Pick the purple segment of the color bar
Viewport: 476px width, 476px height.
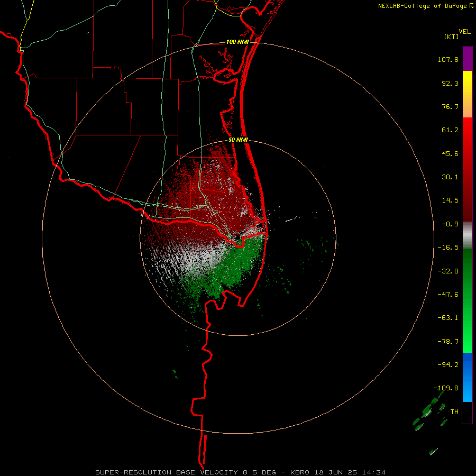click(467, 59)
